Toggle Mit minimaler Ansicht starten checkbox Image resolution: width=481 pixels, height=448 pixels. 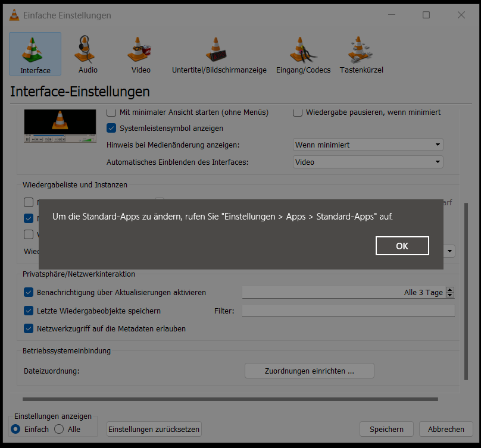111,112
